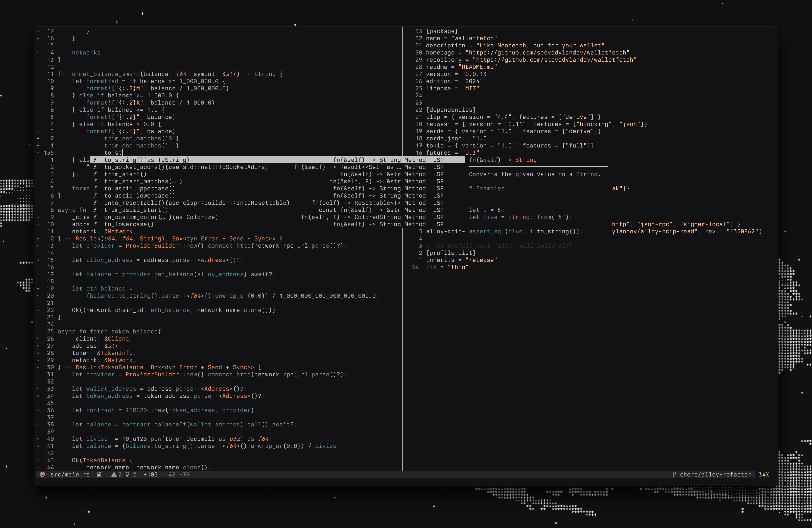Click let contract = IERC20::new line
The height and width of the screenshot is (528, 812).
click(x=165, y=410)
